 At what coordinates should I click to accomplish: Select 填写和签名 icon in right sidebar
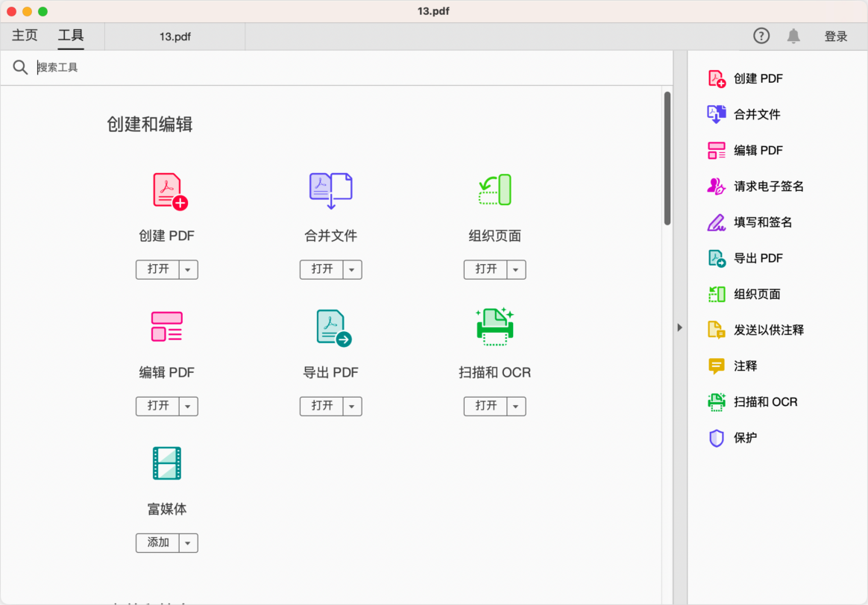[x=717, y=222]
